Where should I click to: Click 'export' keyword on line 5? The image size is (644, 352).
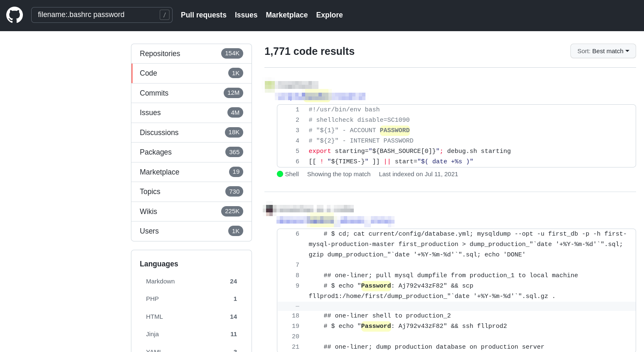320,151
